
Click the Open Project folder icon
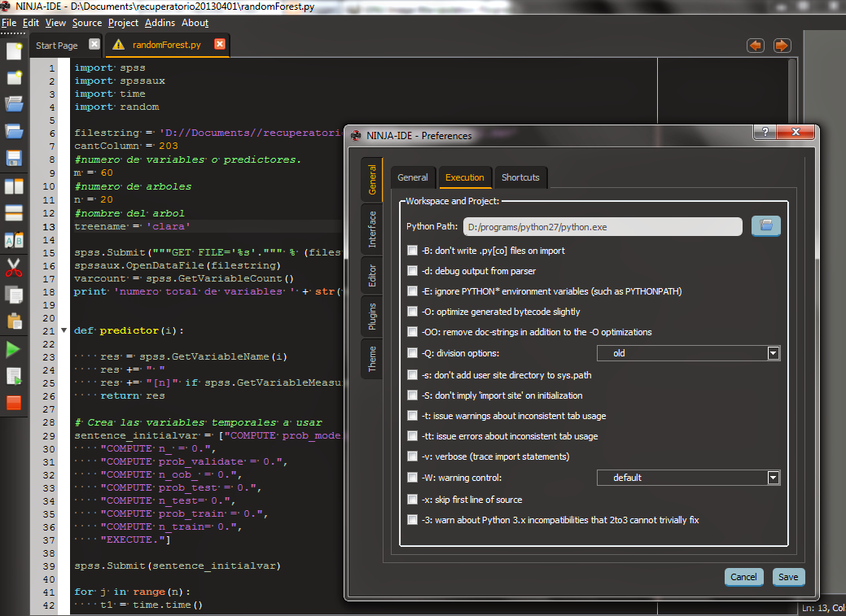(x=14, y=130)
